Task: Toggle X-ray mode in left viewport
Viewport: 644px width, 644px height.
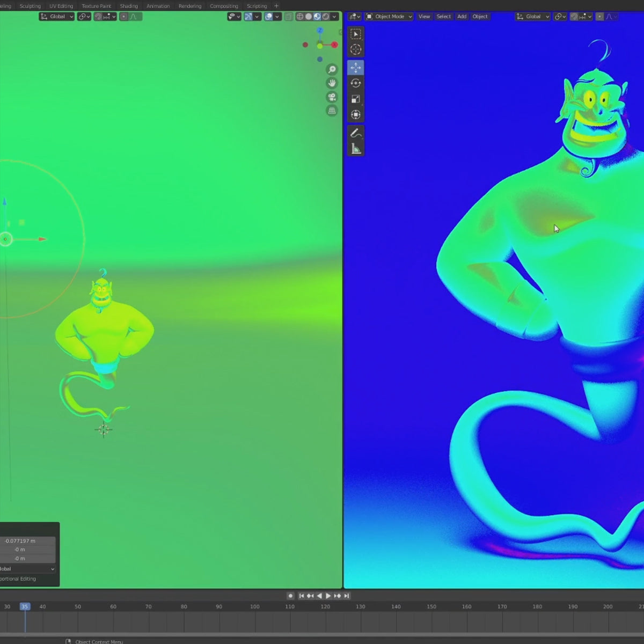Action: click(288, 17)
